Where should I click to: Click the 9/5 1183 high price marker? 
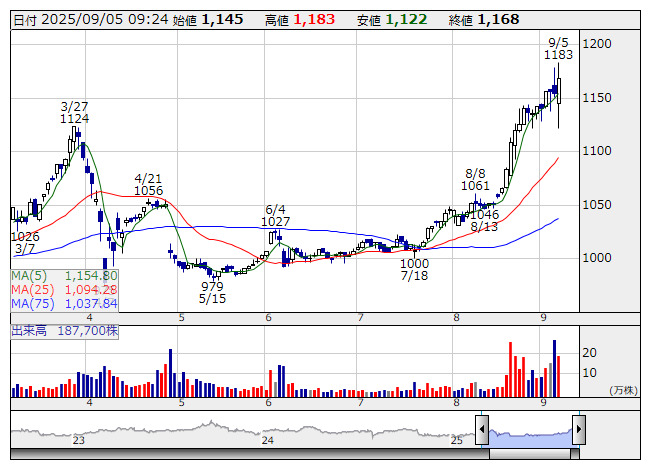(x=559, y=49)
